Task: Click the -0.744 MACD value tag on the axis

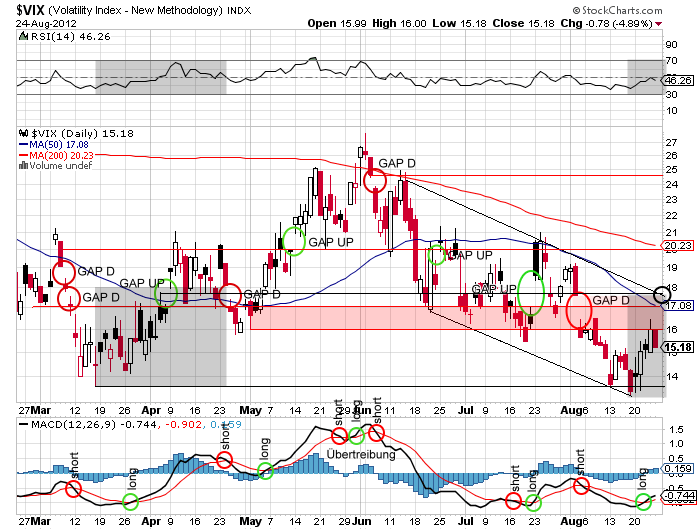Action: (679, 496)
